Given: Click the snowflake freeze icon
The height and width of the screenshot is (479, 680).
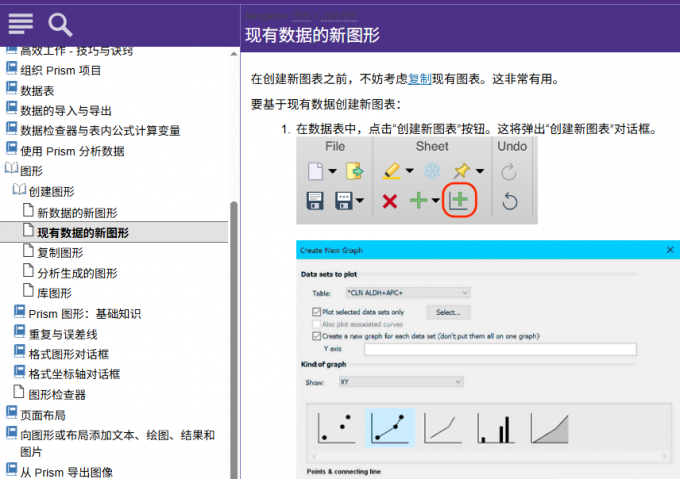Looking at the screenshot, I should tap(432, 171).
